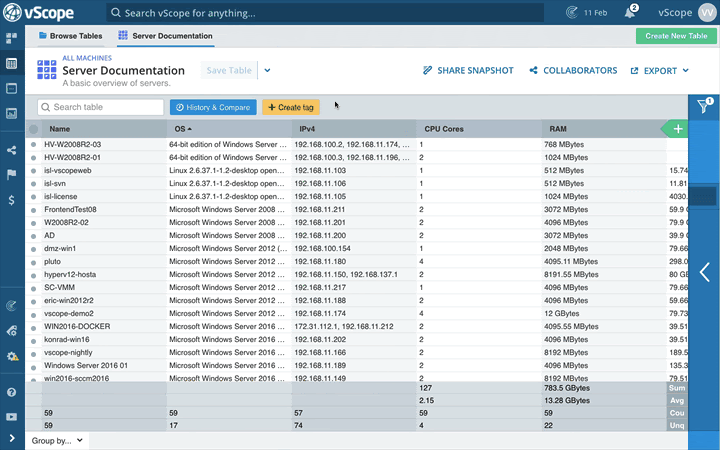The height and width of the screenshot is (450, 720).
Task: Open the flag icon in sidebar
Action: (x=11, y=174)
